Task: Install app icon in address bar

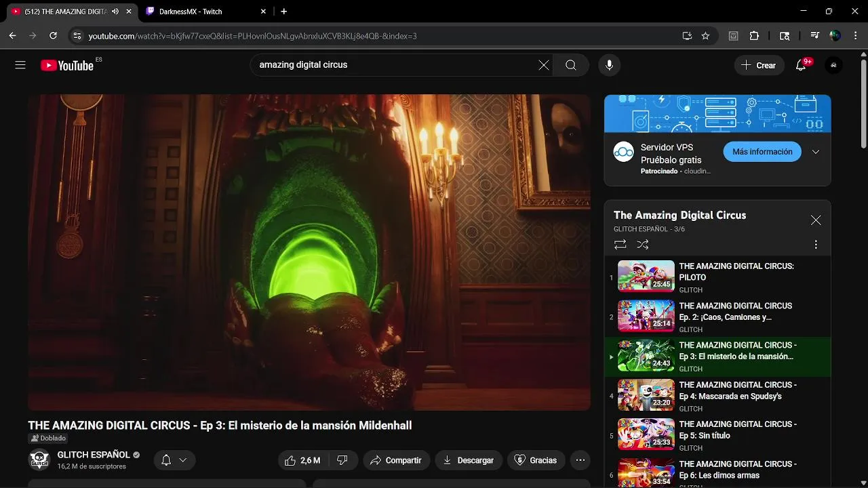Action: pyautogui.click(x=687, y=36)
